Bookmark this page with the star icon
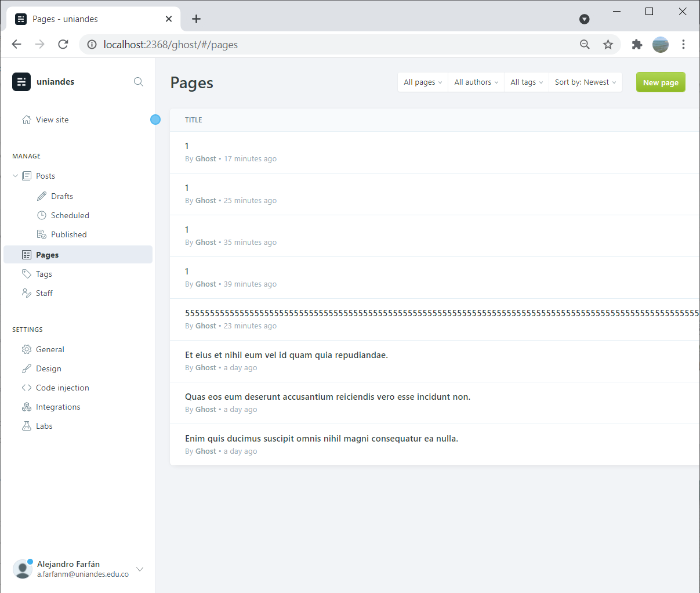 [x=608, y=45]
